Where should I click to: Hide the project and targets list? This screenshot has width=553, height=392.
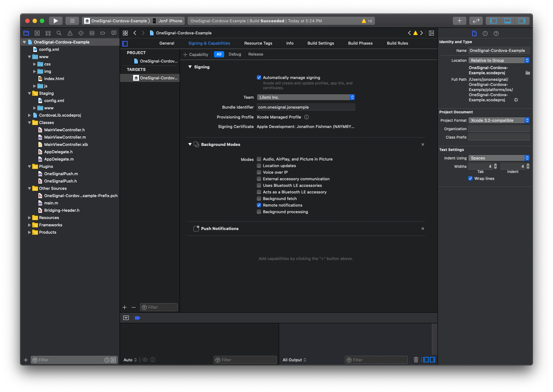point(125,44)
